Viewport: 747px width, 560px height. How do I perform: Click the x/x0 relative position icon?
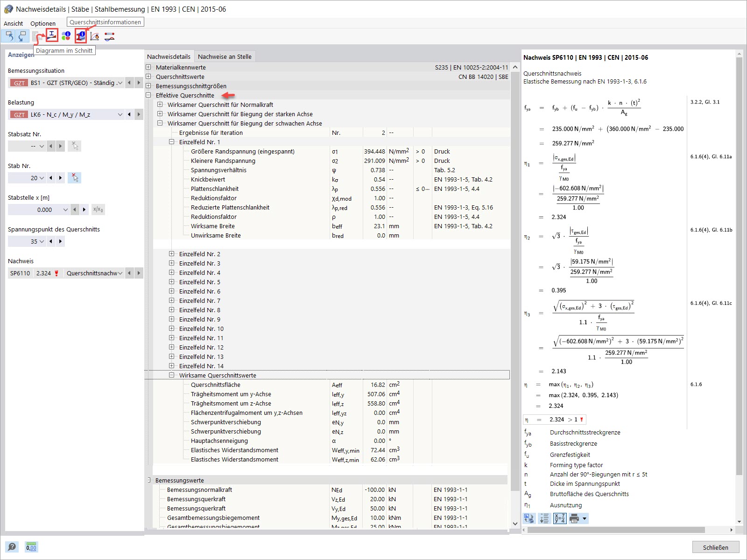tap(98, 210)
